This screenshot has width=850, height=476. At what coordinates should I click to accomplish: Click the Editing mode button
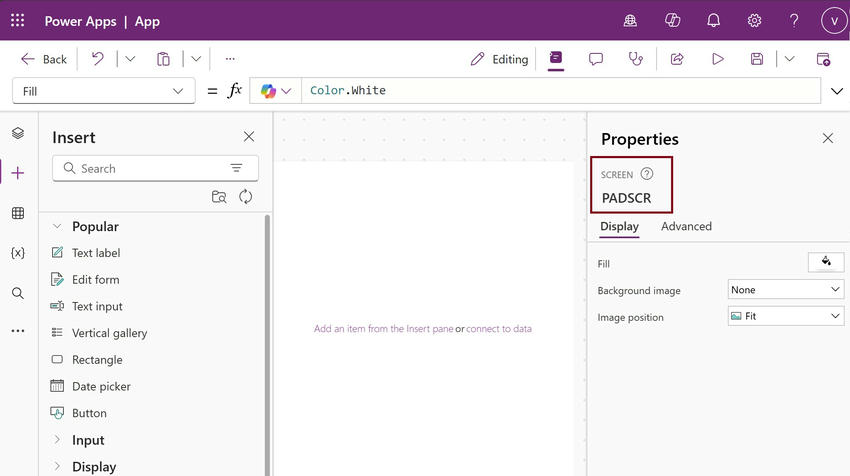click(499, 59)
